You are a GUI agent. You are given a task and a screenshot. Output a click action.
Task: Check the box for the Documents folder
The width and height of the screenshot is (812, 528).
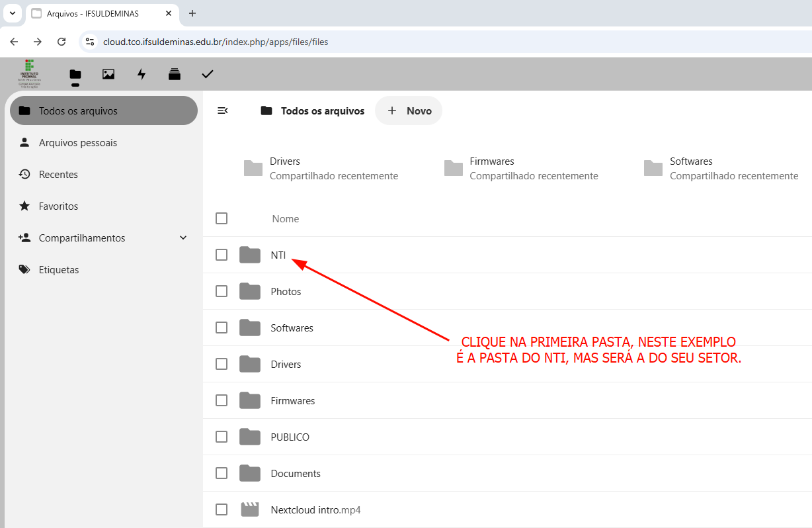tap(222, 473)
